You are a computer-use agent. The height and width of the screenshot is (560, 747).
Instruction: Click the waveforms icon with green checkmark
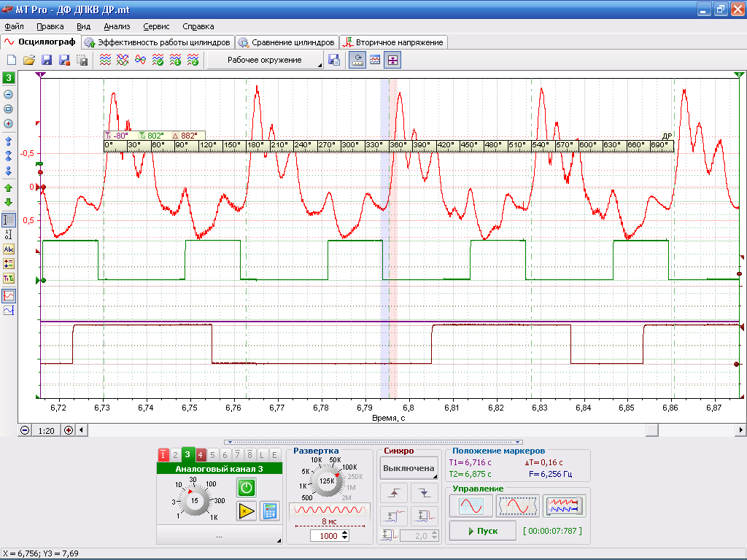[x=158, y=60]
